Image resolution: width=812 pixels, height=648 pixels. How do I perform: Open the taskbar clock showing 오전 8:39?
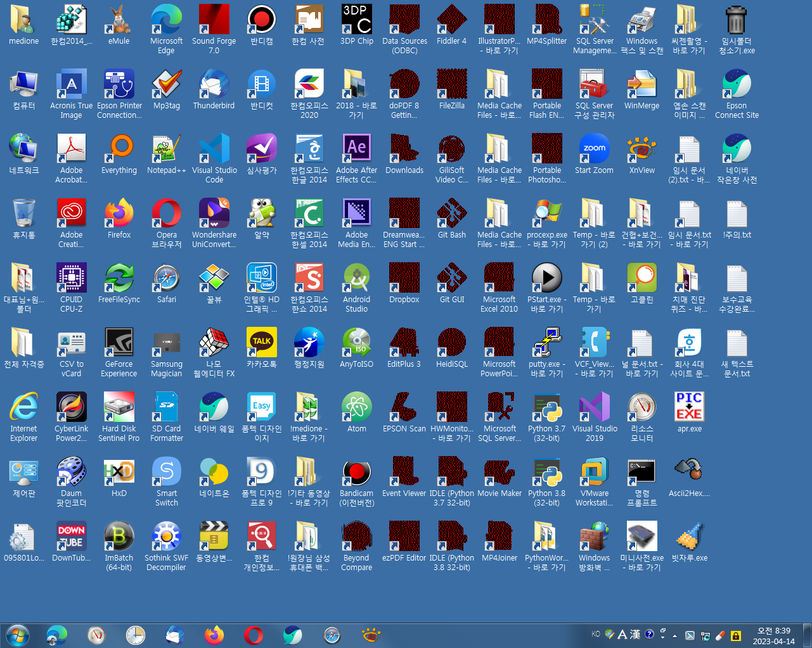click(773, 635)
